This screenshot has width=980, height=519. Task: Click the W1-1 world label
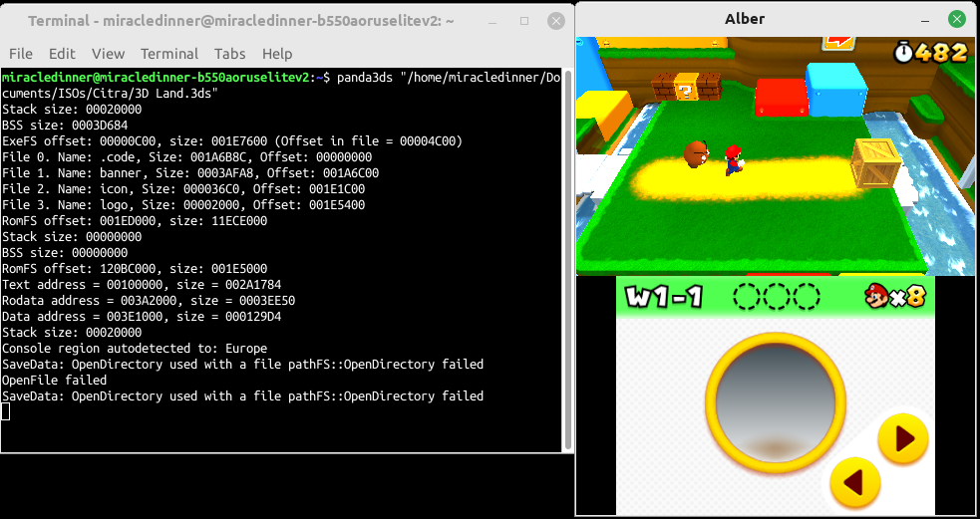(x=663, y=297)
